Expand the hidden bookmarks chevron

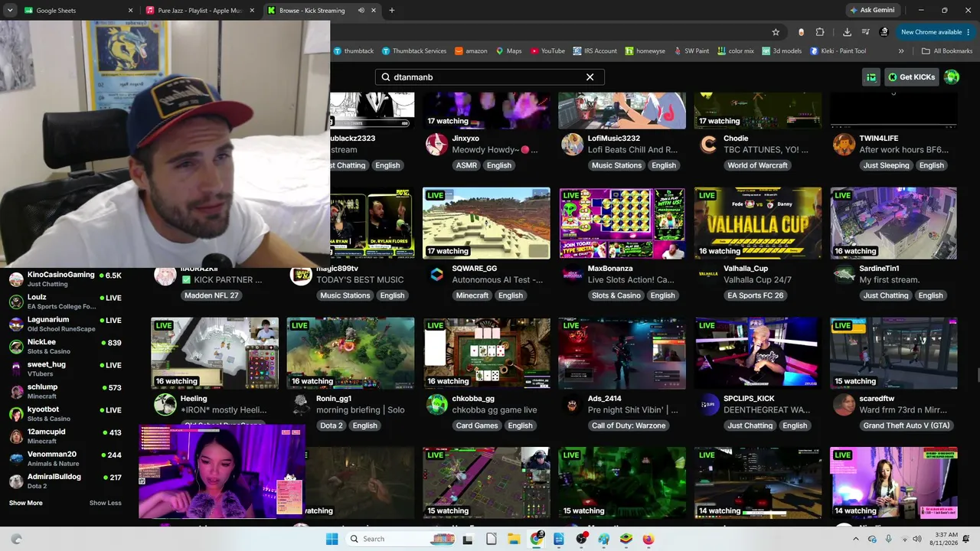pyautogui.click(x=901, y=51)
